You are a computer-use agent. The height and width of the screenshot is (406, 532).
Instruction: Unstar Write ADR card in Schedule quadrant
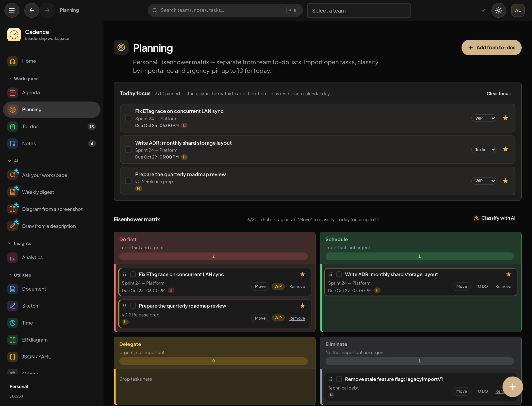tap(509, 274)
